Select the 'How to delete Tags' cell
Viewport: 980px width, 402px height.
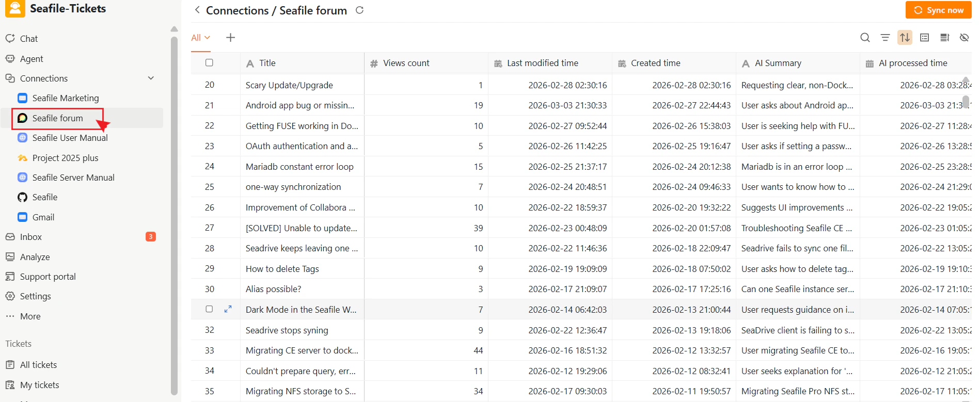pyautogui.click(x=302, y=269)
